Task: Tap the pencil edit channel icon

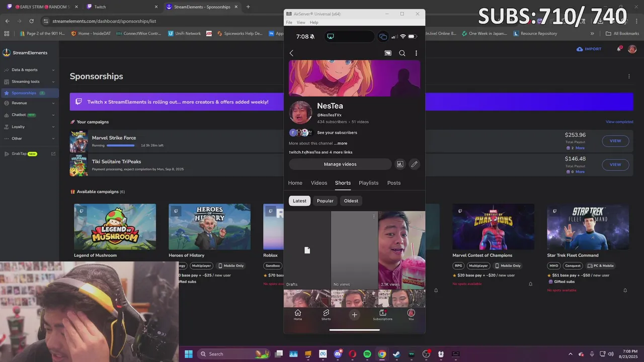Action: pos(414,164)
